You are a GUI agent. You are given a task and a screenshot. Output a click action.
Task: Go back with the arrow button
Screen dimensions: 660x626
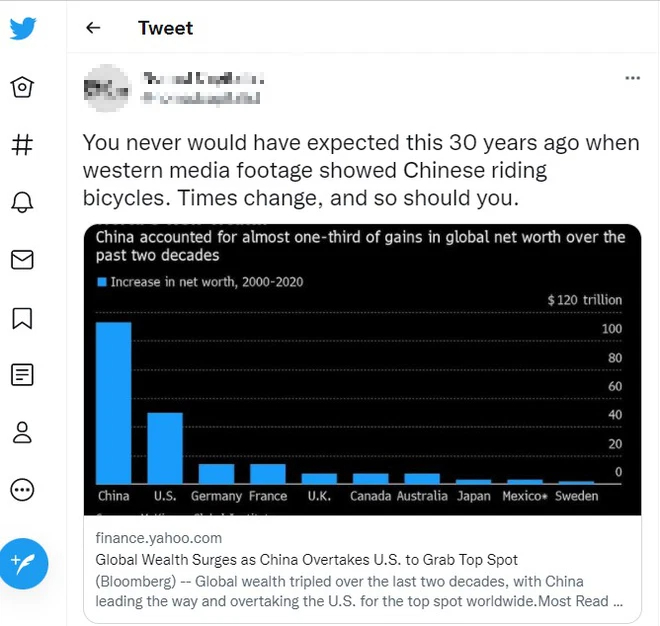point(94,28)
